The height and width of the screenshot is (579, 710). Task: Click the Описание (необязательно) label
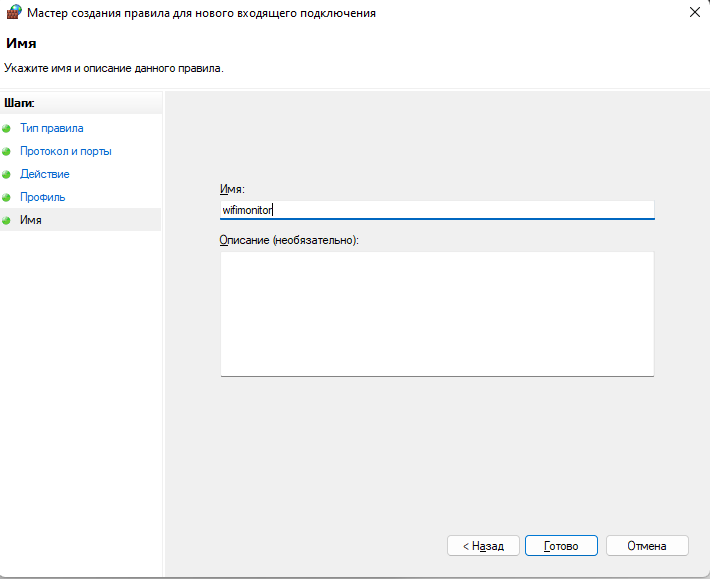point(289,240)
